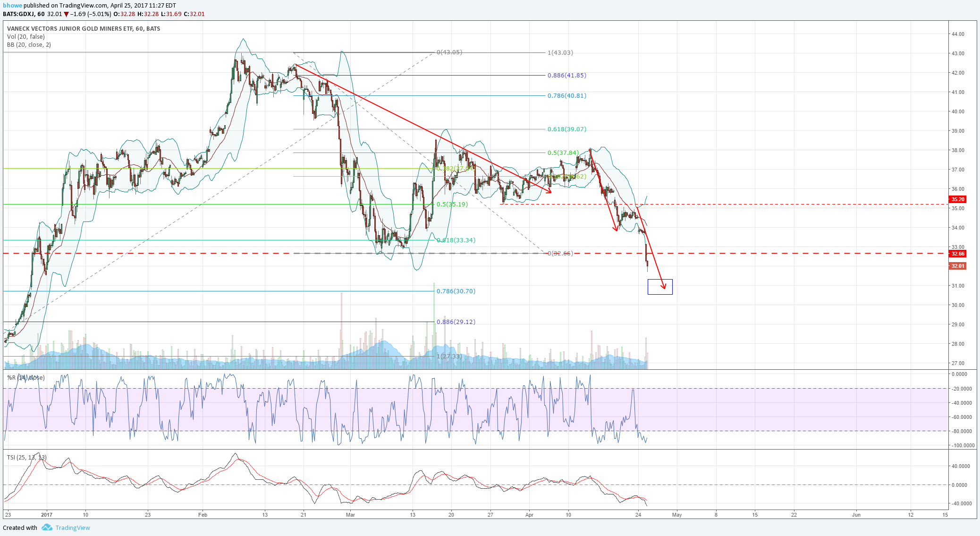Viewport: 980px width, 536px height.
Task: Click the red 32.66 price tag
Action: (958, 254)
